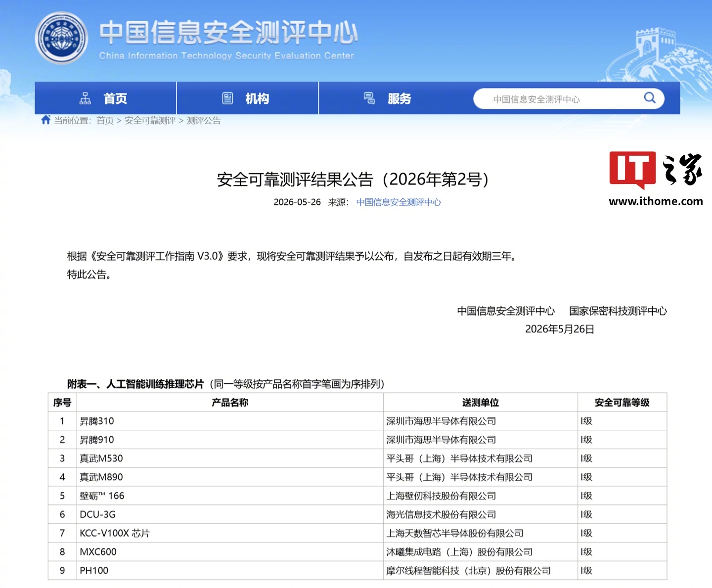Image resolution: width=712 pixels, height=588 pixels.
Task: Click 沐曦集成电路（上海）股份有限公司 cell
Action: (x=481, y=552)
